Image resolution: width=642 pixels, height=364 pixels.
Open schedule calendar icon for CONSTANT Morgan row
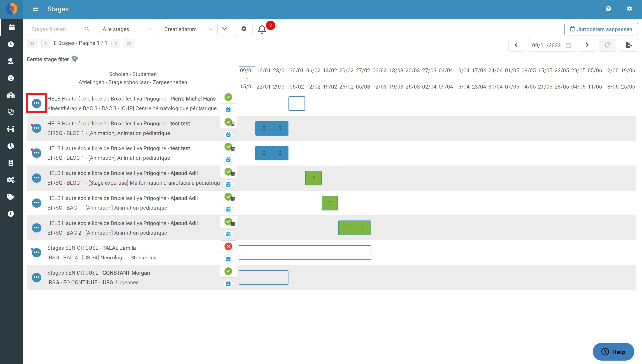[x=228, y=284]
